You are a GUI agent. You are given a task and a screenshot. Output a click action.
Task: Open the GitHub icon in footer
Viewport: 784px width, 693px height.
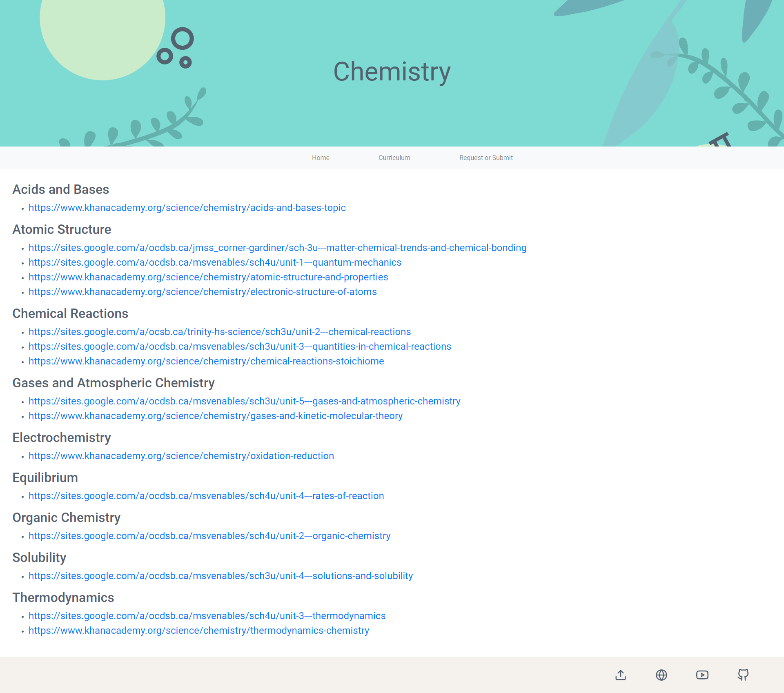pos(743,675)
